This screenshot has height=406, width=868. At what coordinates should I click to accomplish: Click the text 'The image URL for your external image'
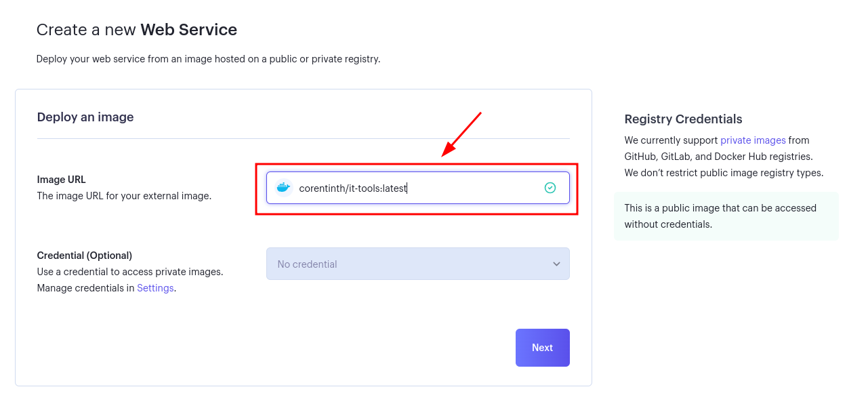click(125, 196)
